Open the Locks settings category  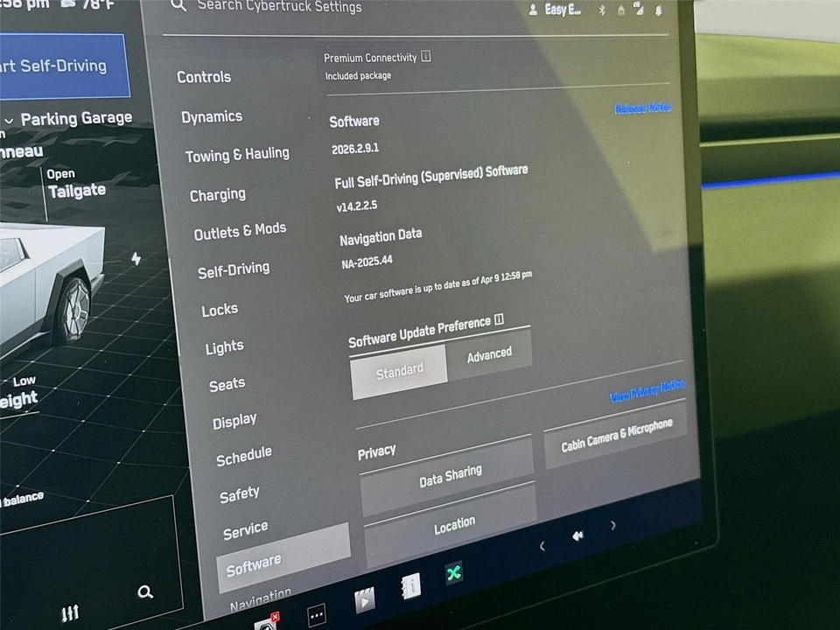point(220,310)
